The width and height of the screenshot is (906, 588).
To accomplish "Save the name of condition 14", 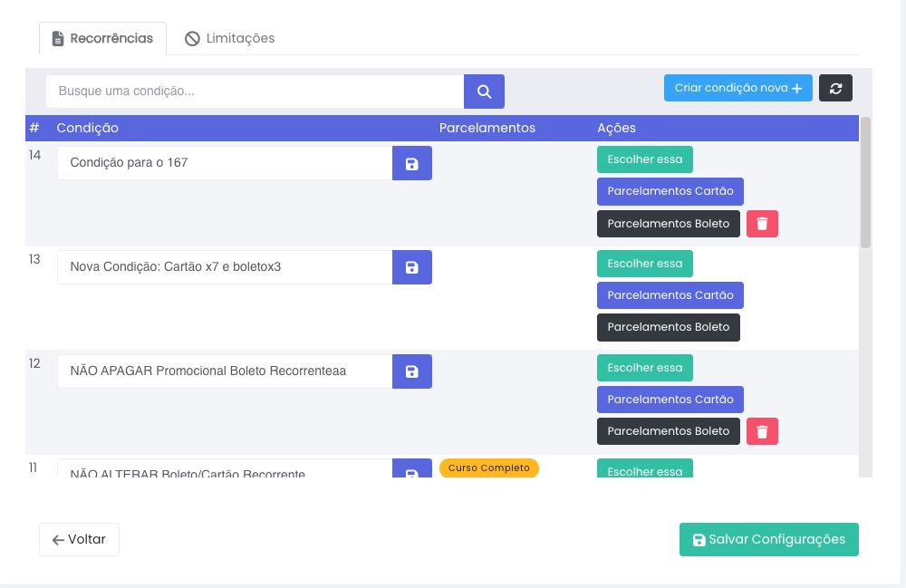I will click(x=411, y=163).
